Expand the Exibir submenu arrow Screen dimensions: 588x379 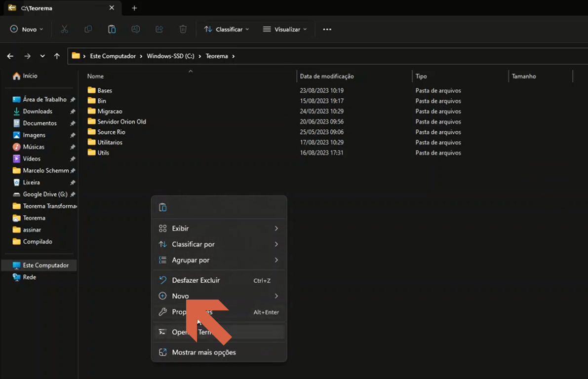[276, 228]
